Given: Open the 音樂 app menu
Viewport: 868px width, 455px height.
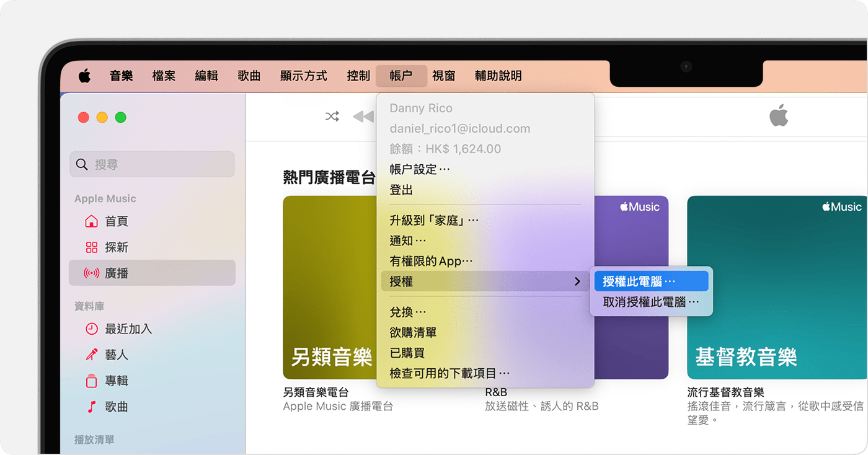Looking at the screenshot, I should [122, 76].
